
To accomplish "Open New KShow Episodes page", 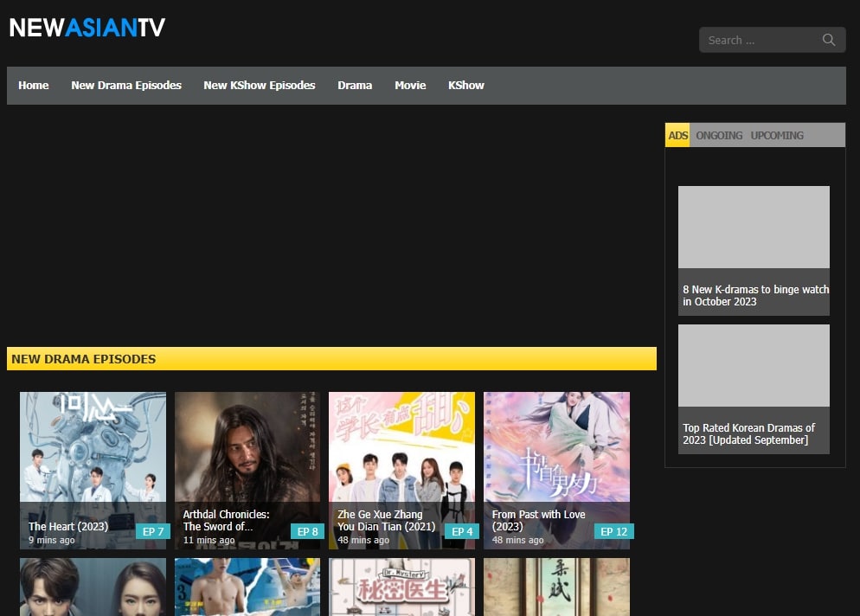I will tap(260, 86).
